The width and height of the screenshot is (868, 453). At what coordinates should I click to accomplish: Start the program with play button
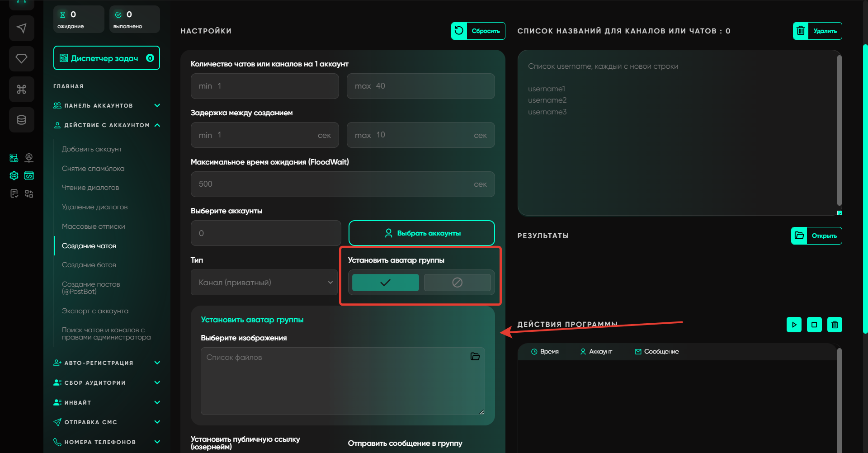coord(794,325)
